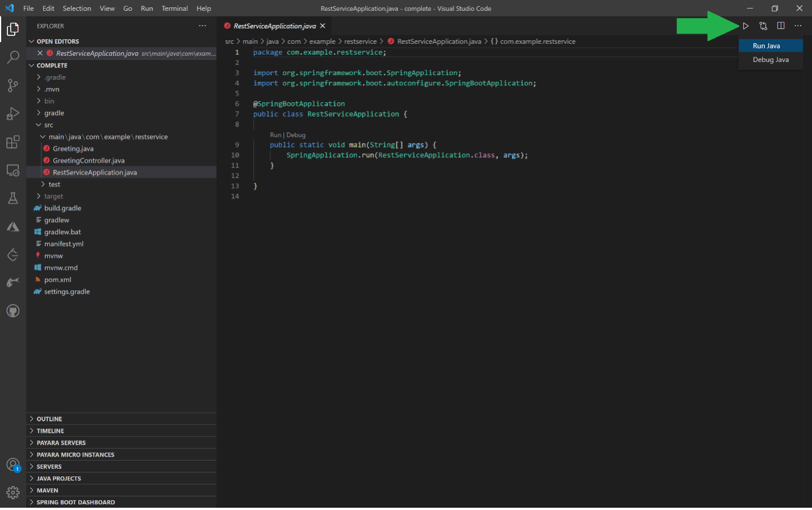Image resolution: width=812 pixels, height=510 pixels.
Task: Expand the Maven panel
Action: click(x=121, y=491)
